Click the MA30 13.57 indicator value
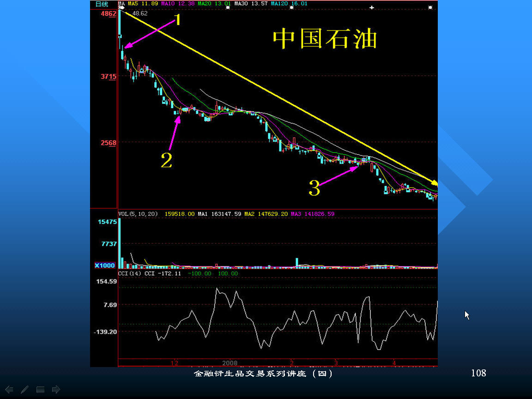This screenshot has height=399, width=532. click(251, 3)
